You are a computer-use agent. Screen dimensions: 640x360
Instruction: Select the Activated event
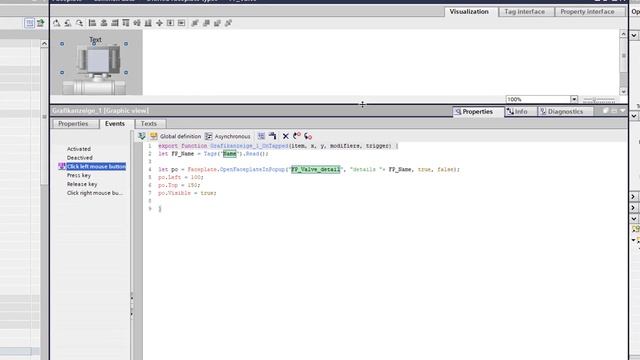tap(79, 149)
